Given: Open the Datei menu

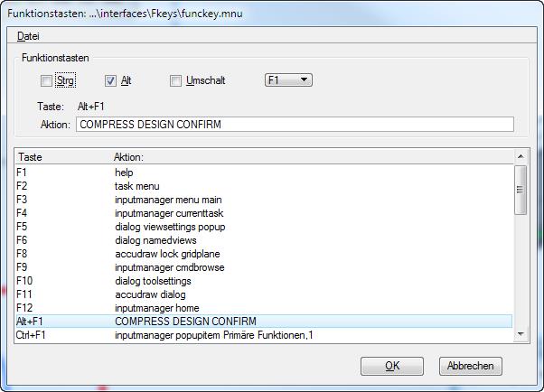Looking at the screenshot, I should coord(28,36).
